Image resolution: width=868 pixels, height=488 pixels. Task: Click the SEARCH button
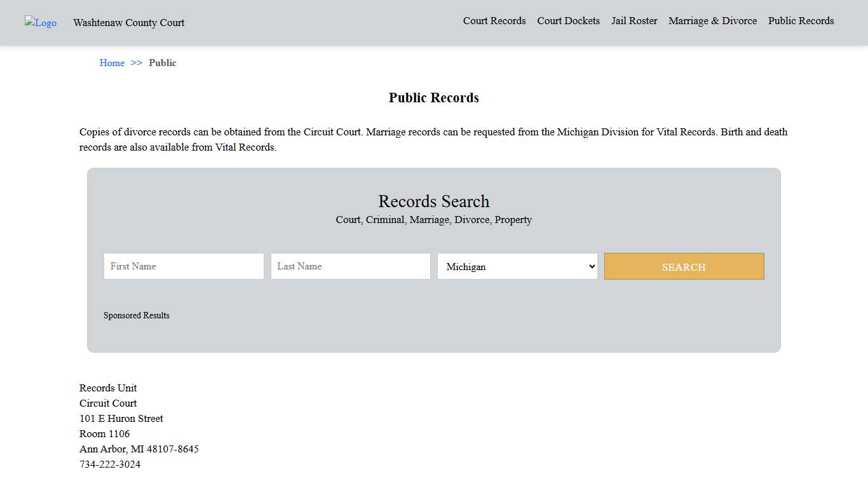684,266
